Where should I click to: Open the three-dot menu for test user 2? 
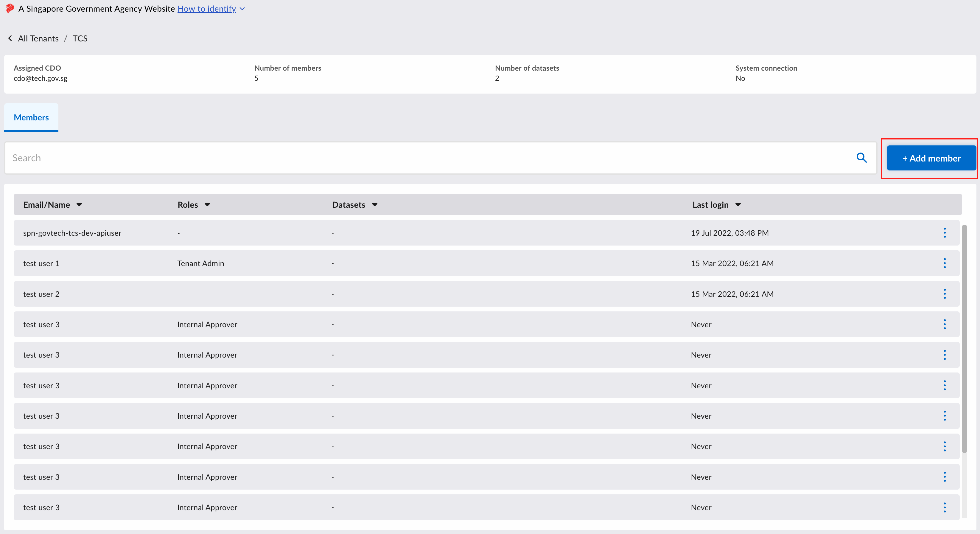tap(944, 294)
